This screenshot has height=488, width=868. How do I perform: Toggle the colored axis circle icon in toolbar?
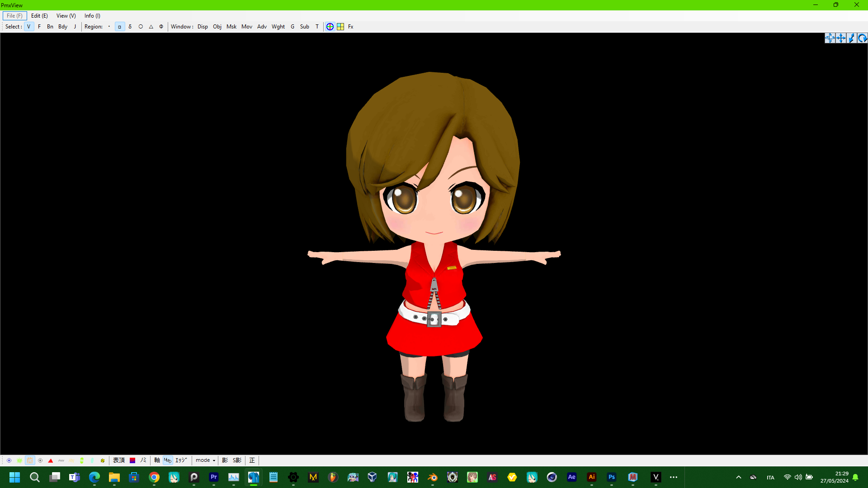(330, 27)
